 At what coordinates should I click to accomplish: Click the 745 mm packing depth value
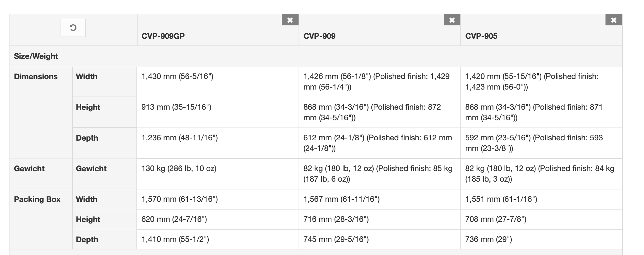point(336,239)
